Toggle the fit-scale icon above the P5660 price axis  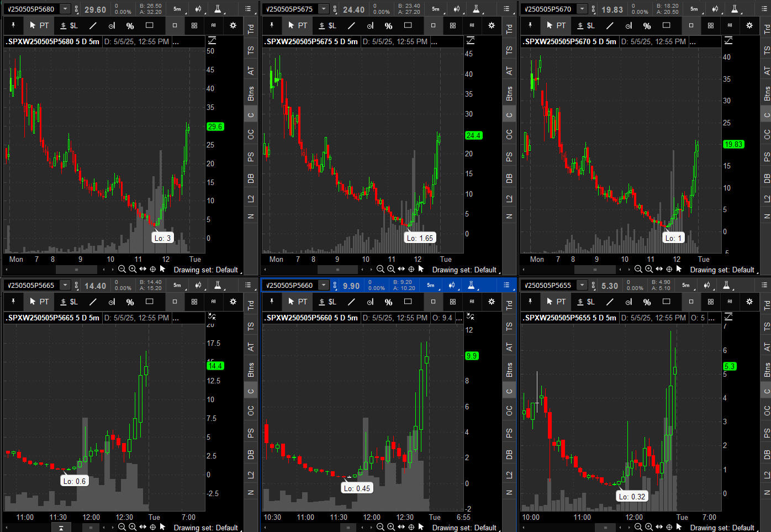click(470, 317)
